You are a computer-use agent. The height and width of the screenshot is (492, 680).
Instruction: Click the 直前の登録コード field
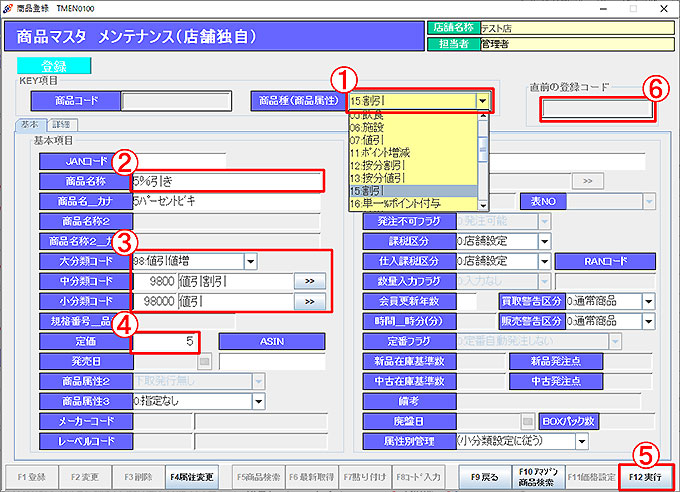(x=598, y=108)
